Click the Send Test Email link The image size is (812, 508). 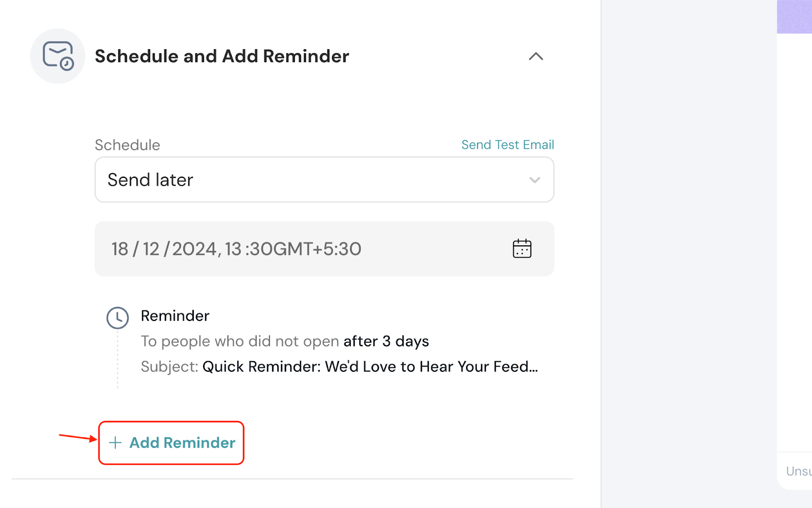click(x=507, y=145)
